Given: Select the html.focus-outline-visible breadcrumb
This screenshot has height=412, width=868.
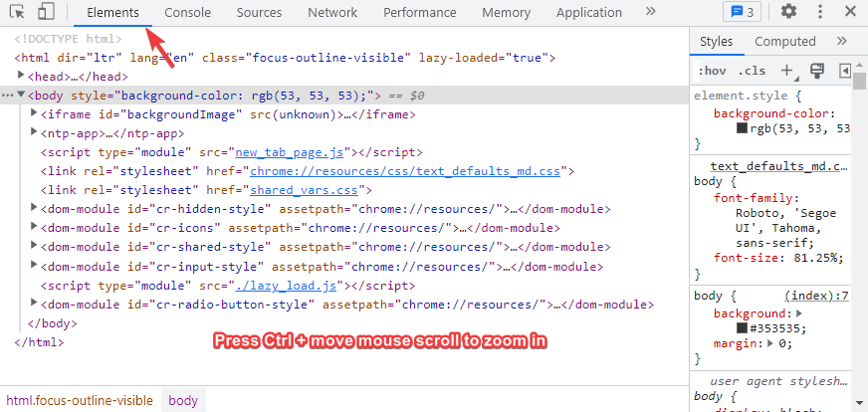Looking at the screenshot, I should [80, 400].
